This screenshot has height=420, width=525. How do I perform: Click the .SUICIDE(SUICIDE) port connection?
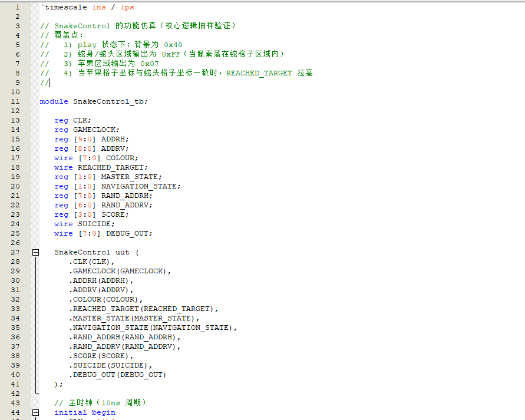(110, 365)
